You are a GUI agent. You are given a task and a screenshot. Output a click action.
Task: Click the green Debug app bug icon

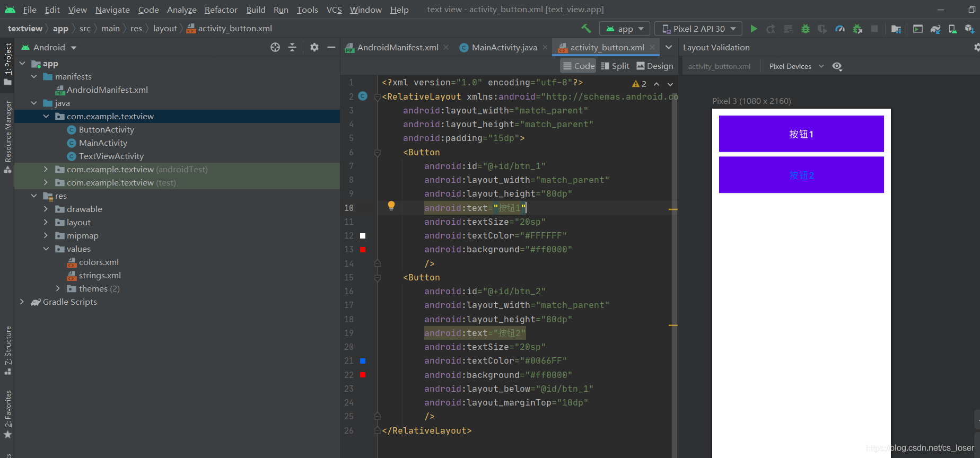click(x=806, y=29)
